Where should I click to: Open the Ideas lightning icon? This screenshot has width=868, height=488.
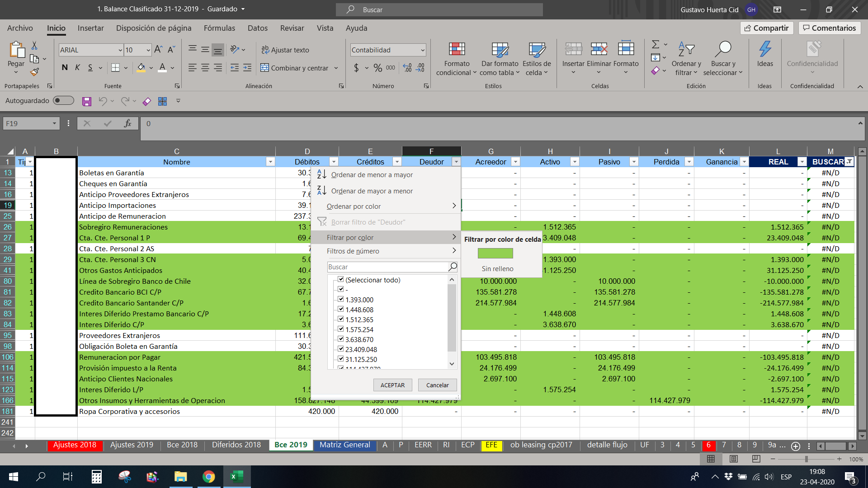coord(765,50)
